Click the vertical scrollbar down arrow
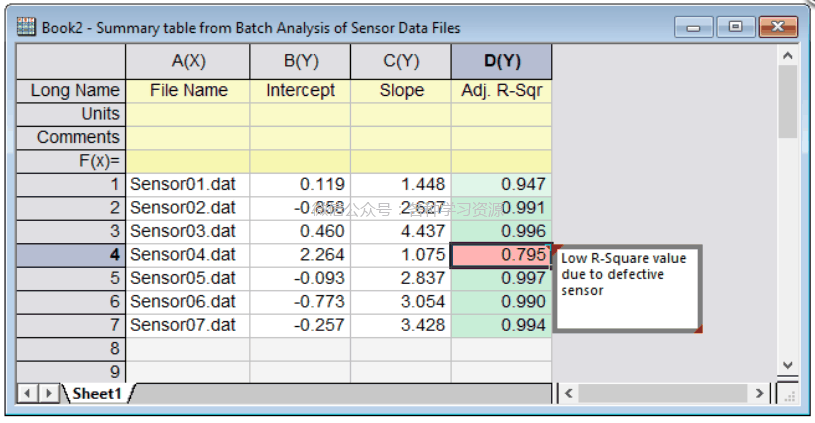 pyautogui.click(x=788, y=365)
